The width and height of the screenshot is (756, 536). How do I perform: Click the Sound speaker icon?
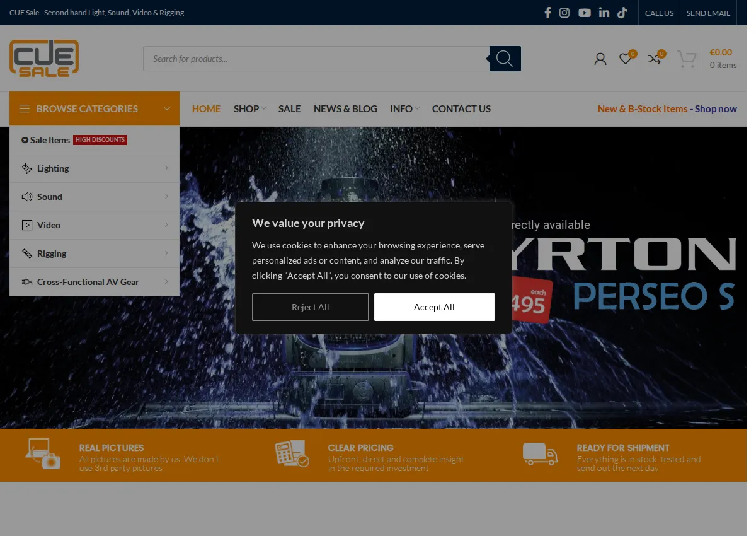pyautogui.click(x=27, y=197)
